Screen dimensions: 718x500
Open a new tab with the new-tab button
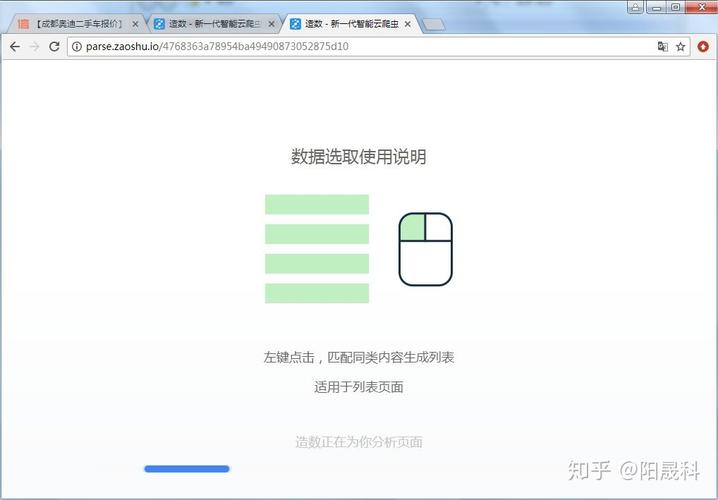click(433, 25)
